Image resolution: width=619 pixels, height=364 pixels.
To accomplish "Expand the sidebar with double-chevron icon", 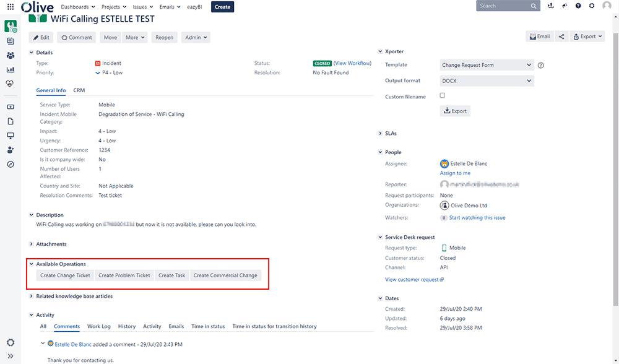I will [x=11, y=357].
